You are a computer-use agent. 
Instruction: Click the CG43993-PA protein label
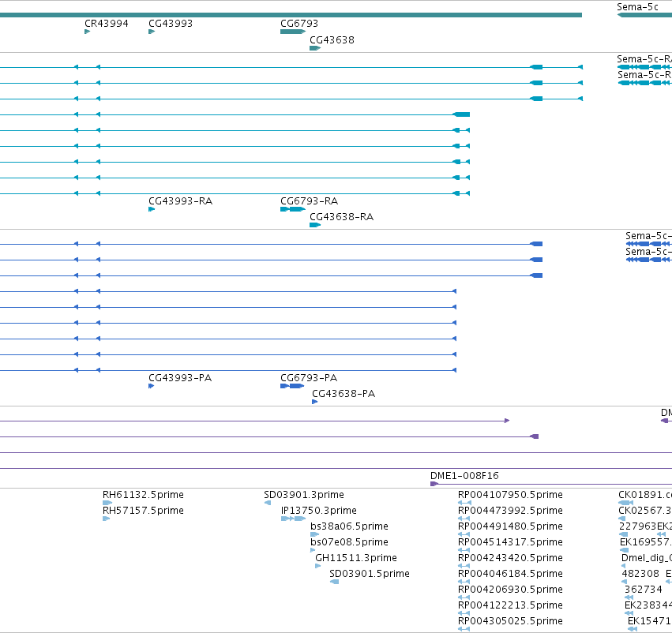pos(180,378)
